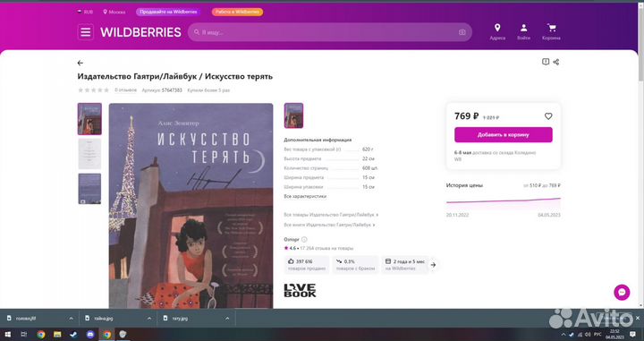Open the Wildberries hamburger catalog menu
The height and width of the screenshot is (341, 644).
(x=86, y=32)
